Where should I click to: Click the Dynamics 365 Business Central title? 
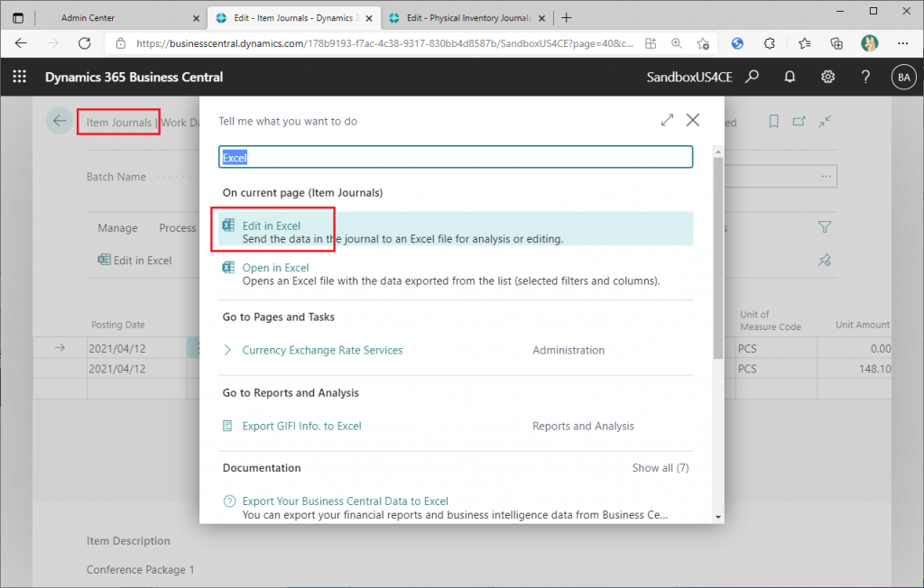(134, 78)
